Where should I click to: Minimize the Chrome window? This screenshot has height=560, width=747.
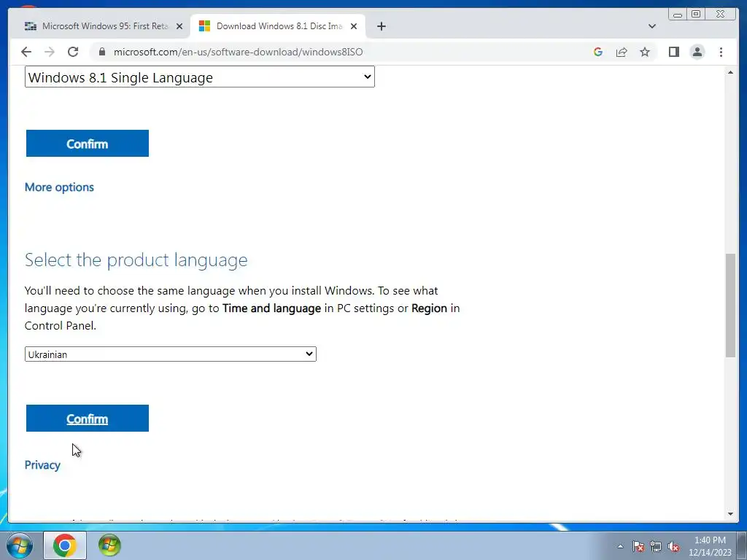coord(678,15)
